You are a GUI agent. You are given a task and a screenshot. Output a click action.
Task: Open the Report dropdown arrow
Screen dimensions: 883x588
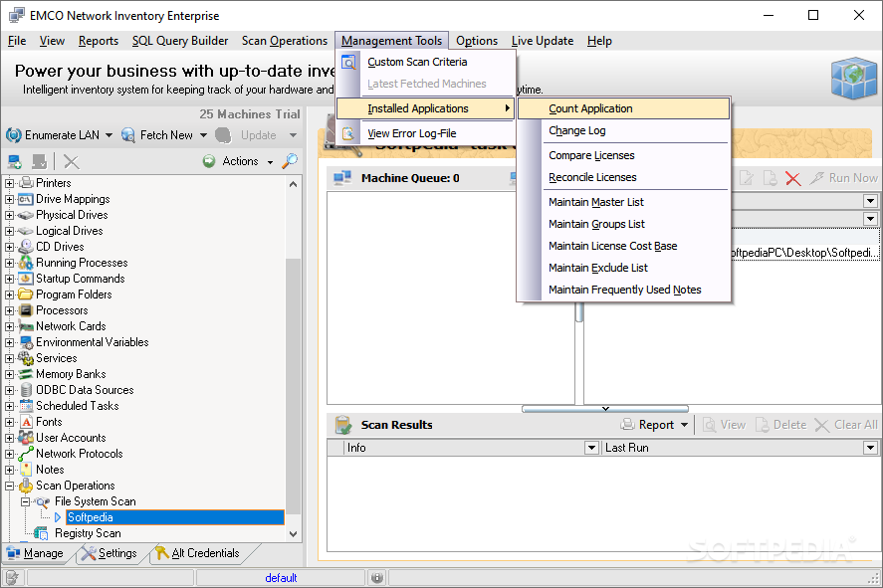pos(684,425)
